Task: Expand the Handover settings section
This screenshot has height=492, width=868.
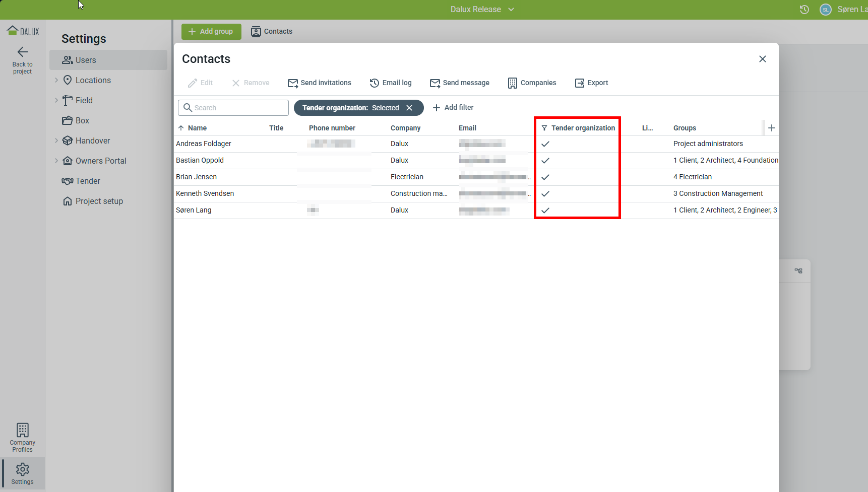Action: click(56, 140)
